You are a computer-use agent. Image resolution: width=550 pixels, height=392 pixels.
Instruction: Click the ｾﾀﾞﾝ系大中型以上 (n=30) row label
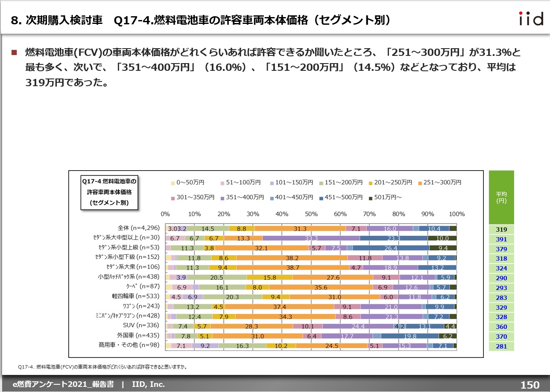[x=126, y=238]
